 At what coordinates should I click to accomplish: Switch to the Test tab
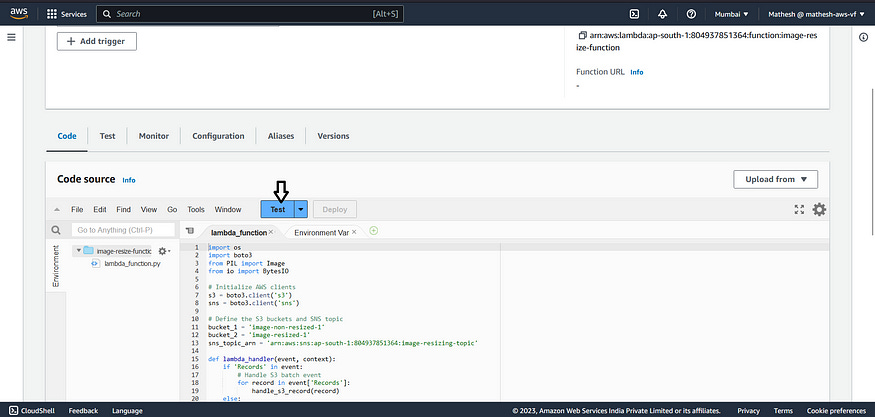pos(107,136)
